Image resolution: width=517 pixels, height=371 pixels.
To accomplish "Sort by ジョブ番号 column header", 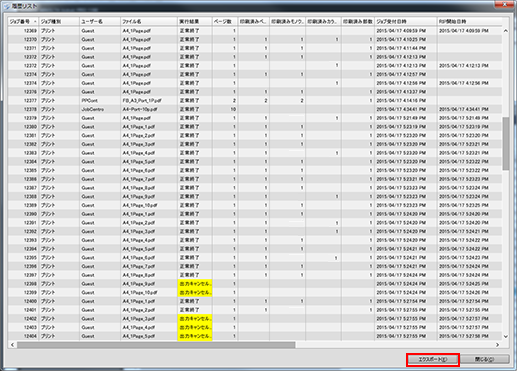I will click(x=23, y=22).
